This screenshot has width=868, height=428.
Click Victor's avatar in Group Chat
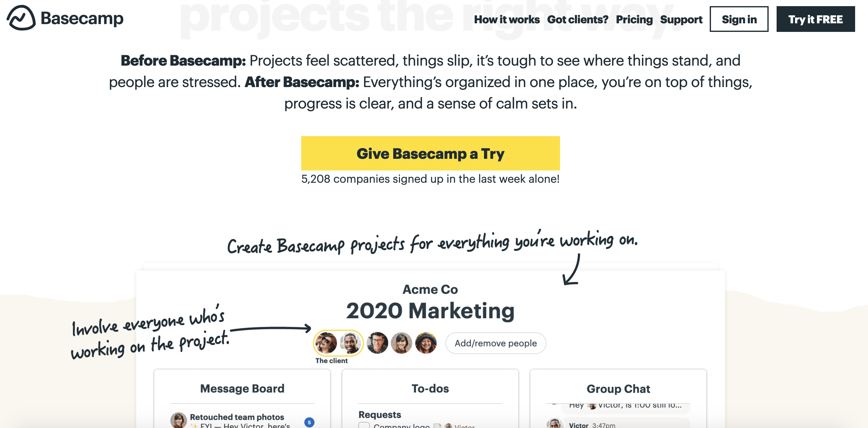coord(555,423)
